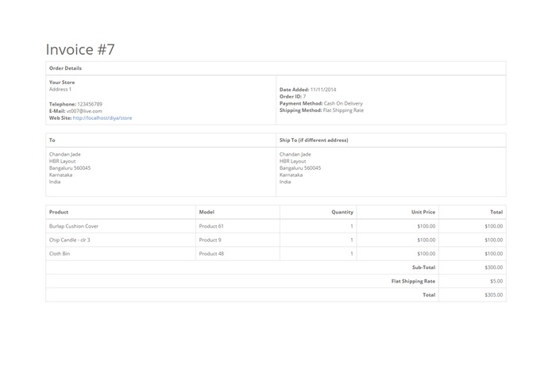Click the Your Store name
The width and height of the screenshot is (552, 392).
pyautogui.click(x=62, y=83)
